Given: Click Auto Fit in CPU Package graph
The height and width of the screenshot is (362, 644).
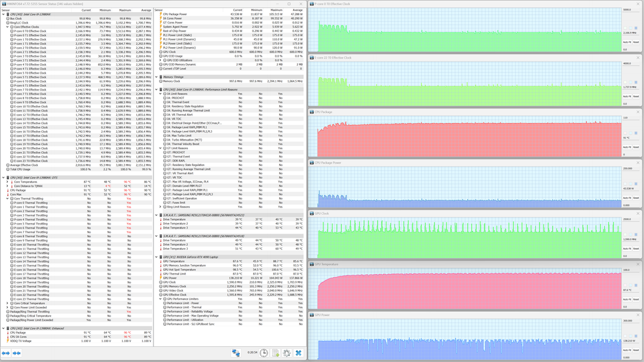Looking at the screenshot, I should [x=626, y=147].
